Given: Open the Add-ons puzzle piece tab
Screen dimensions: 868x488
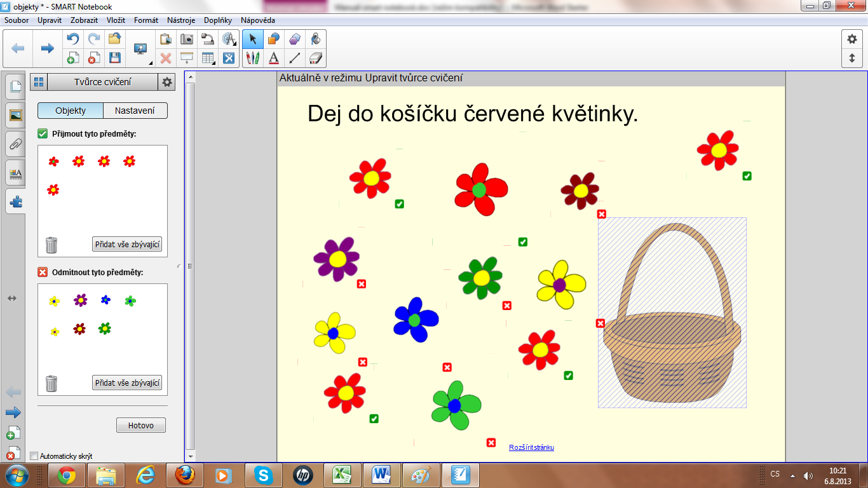Looking at the screenshot, I should pos(16,201).
